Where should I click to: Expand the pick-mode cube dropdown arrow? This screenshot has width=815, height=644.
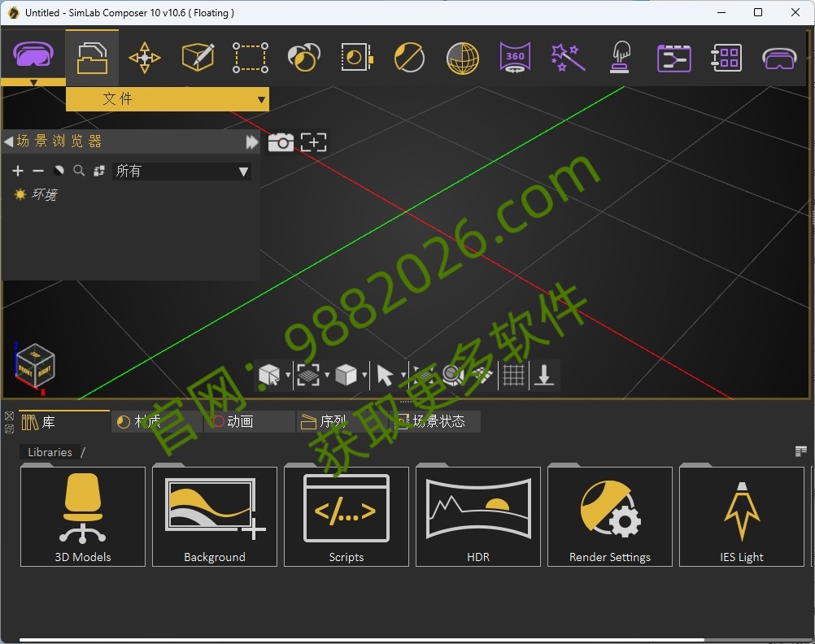[x=288, y=374]
